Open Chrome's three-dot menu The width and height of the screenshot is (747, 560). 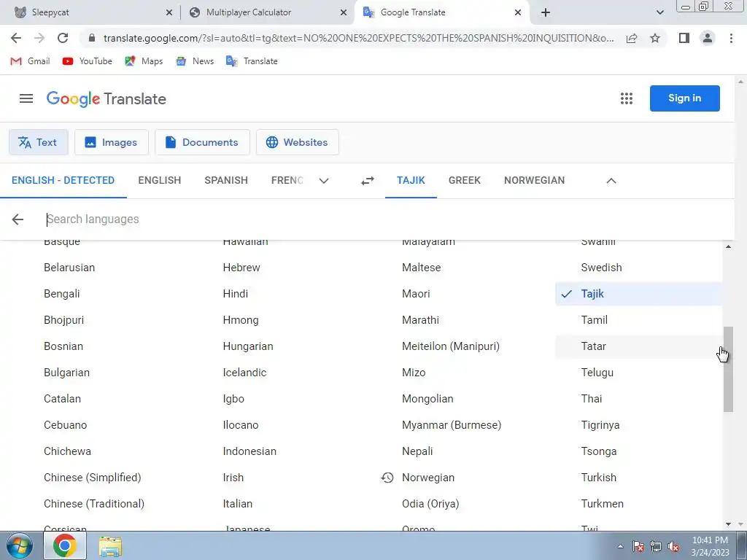731,38
